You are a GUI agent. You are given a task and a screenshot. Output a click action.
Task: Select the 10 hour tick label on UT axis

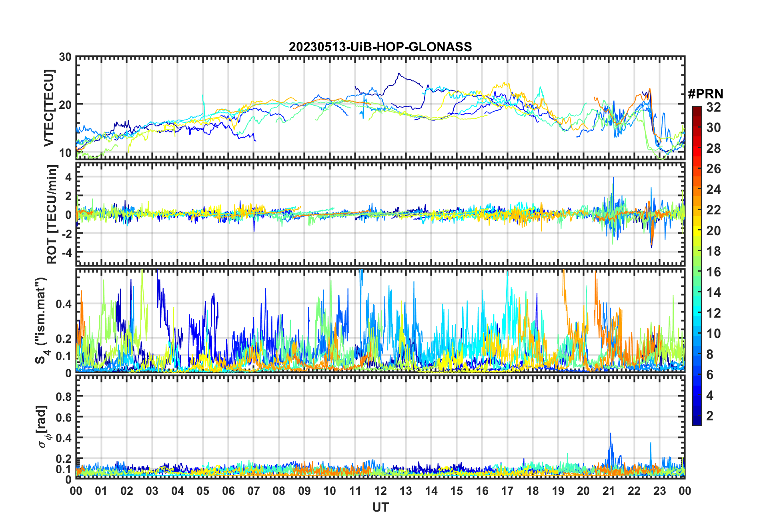[330, 490]
